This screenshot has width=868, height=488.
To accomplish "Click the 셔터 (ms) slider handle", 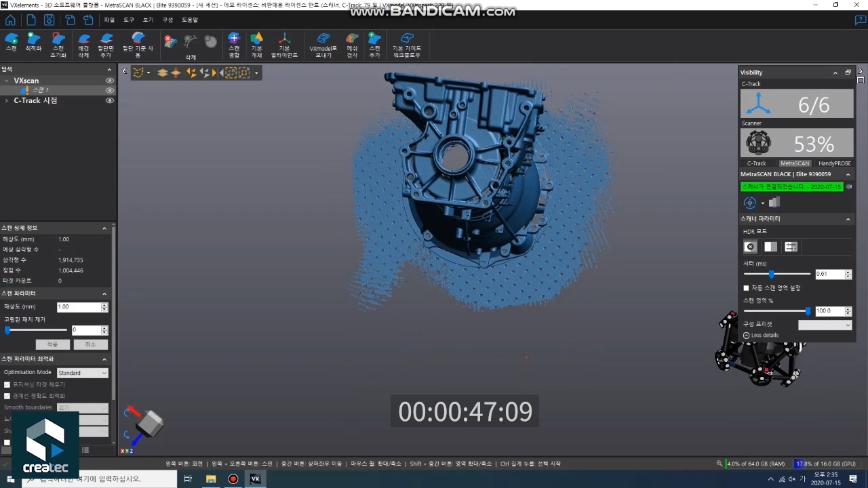I will coord(771,274).
